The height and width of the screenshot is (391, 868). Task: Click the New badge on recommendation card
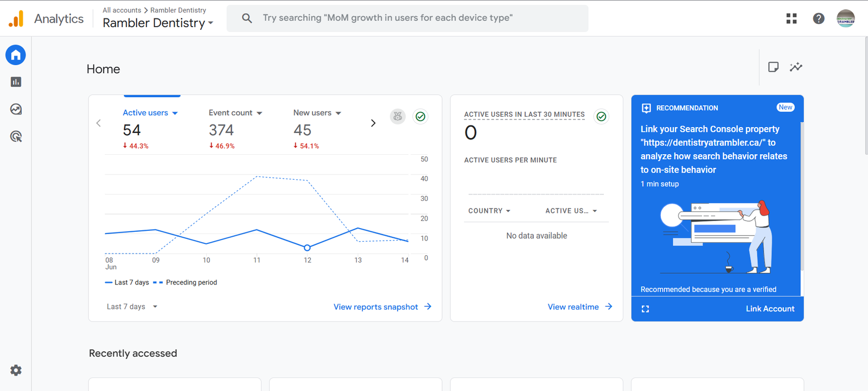coord(785,107)
